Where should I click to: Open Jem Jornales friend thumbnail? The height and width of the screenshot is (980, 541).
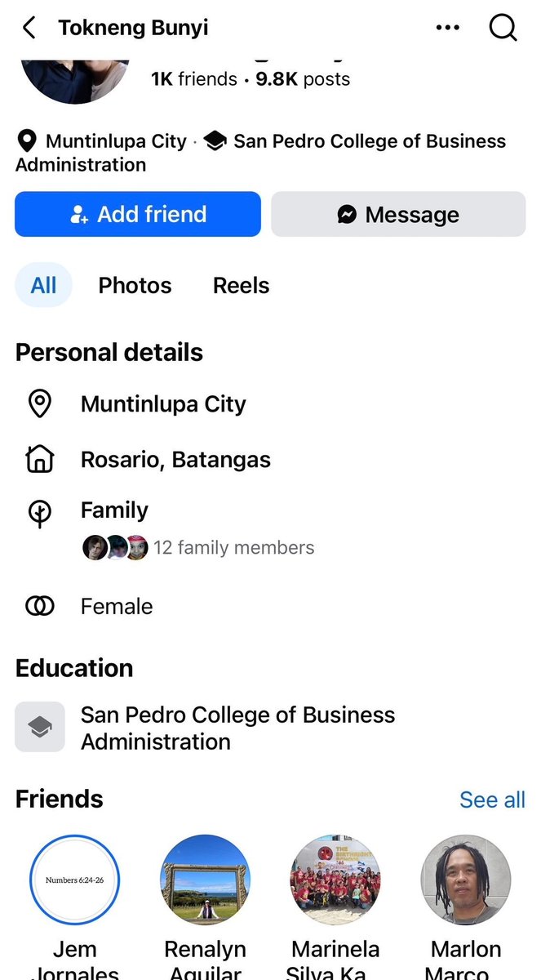click(x=74, y=880)
